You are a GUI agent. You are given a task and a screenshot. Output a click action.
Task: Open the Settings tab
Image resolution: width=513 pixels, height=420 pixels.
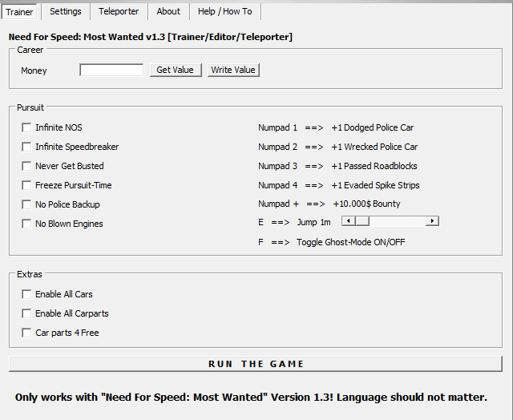66,11
